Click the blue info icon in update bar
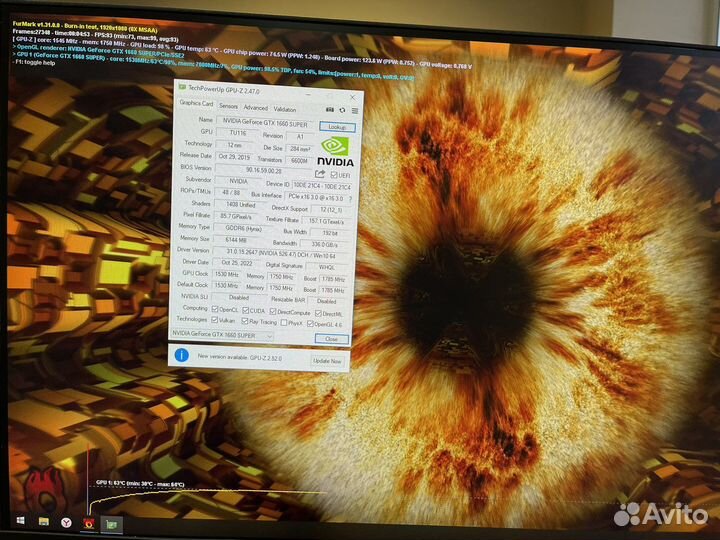720x540 pixels. click(182, 355)
